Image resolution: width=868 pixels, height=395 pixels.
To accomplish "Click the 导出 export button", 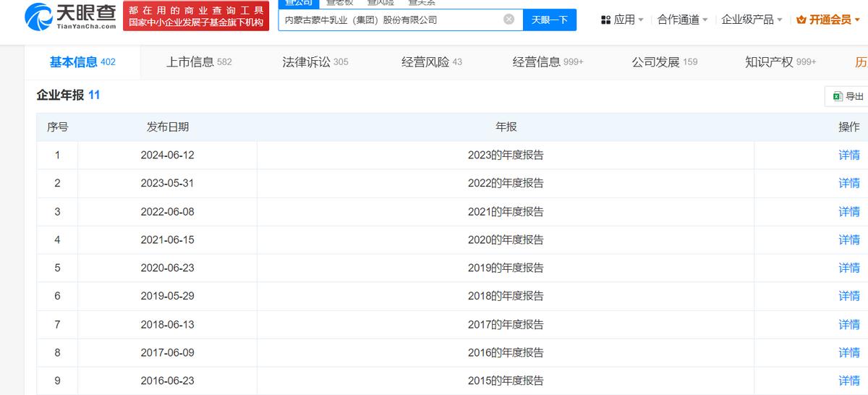I will coord(848,96).
